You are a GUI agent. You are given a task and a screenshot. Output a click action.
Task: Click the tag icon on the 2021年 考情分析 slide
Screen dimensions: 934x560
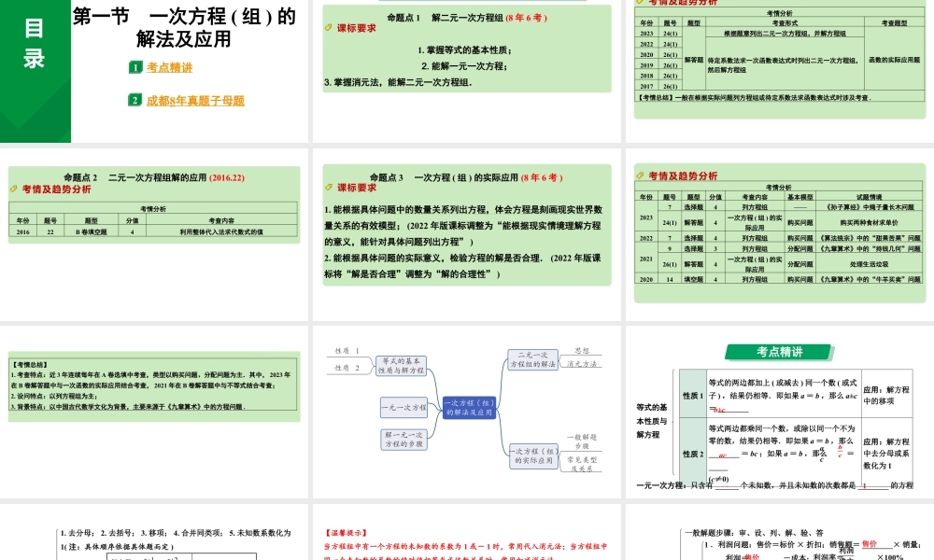[642, 175]
